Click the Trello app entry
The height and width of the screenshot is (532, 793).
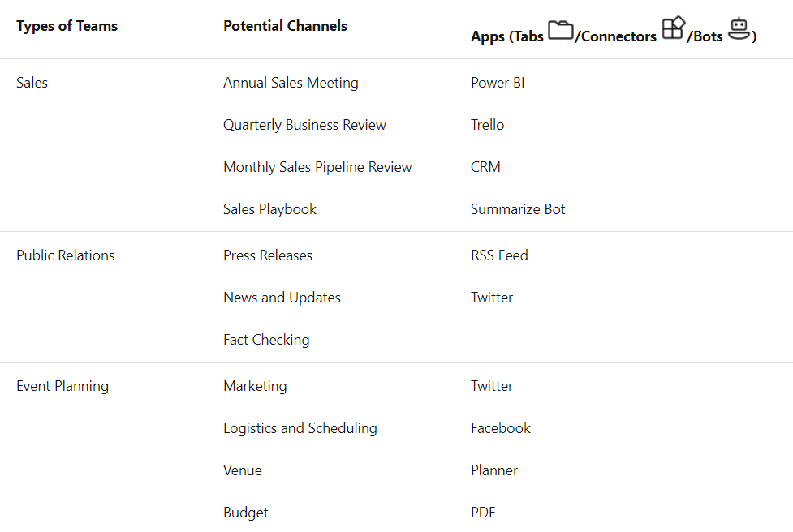[487, 125]
